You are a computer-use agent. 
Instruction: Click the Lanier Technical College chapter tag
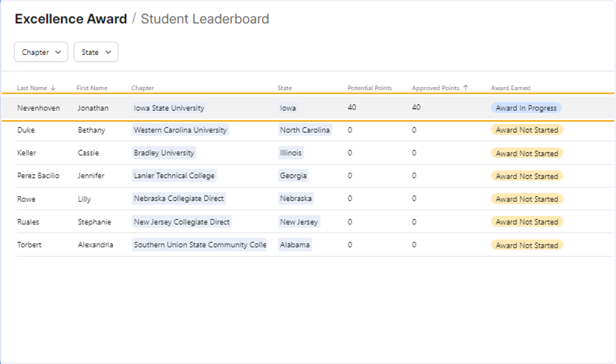point(174,176)
